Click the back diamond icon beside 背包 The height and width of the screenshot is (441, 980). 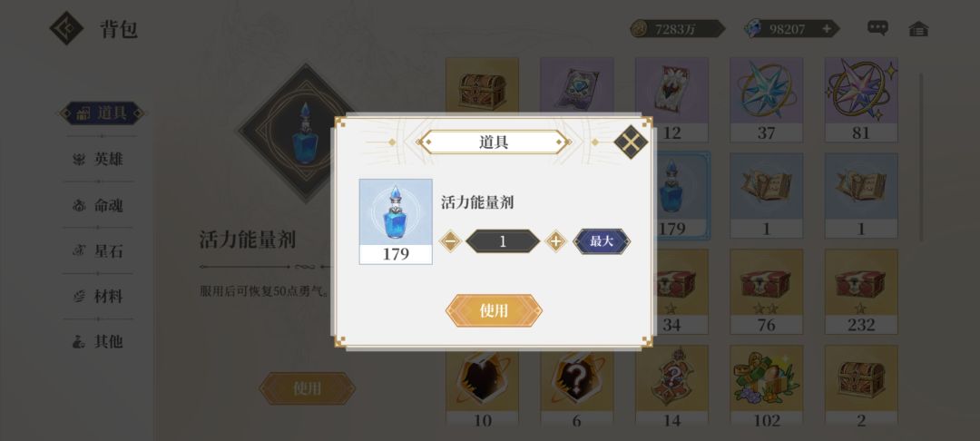coord(66,29)
